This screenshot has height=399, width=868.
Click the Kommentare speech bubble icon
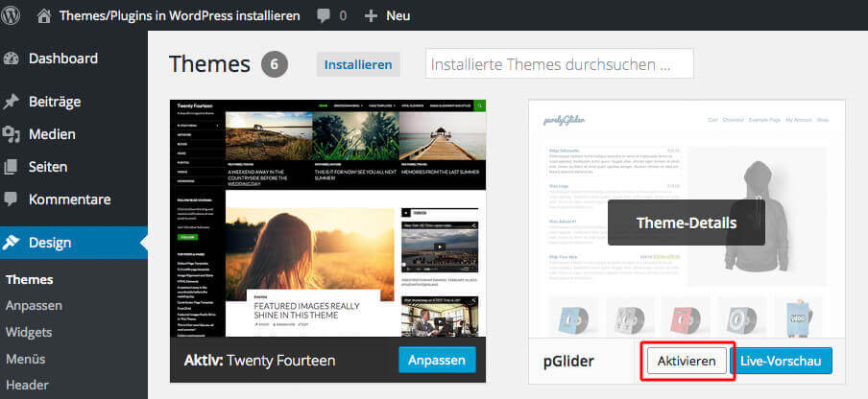(11, 199)
